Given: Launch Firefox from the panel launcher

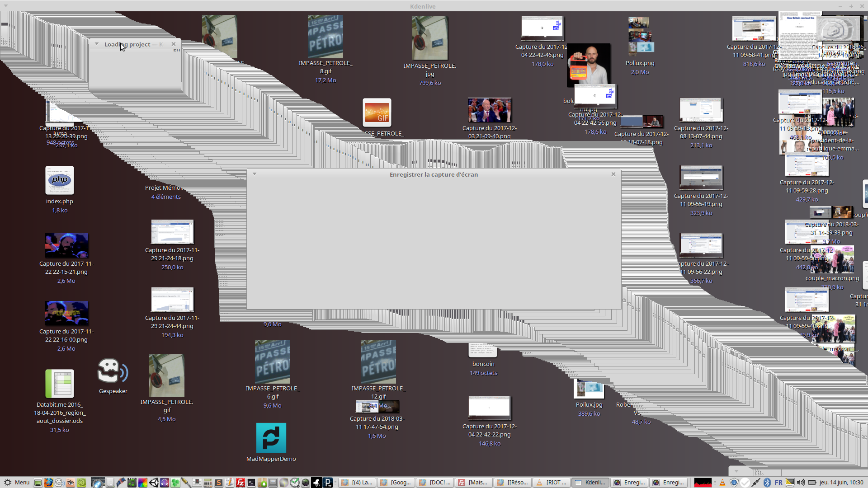Looking at the screenshot, I should [48, 483].
